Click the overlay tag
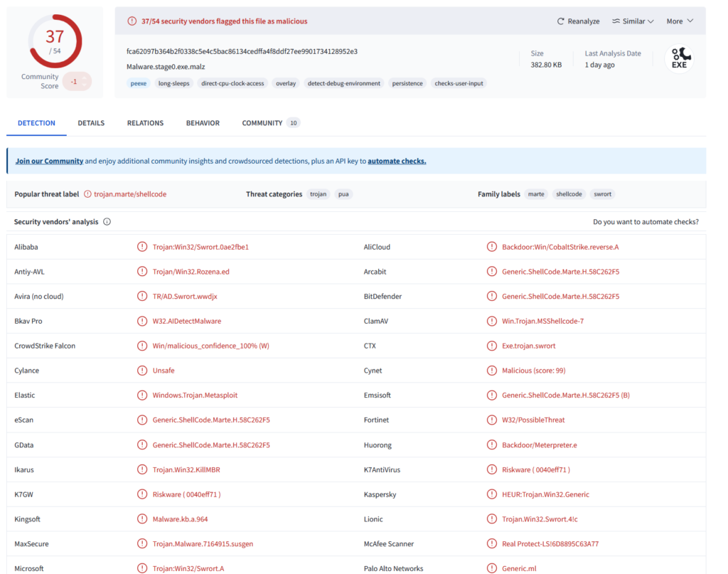 [286, 84]
